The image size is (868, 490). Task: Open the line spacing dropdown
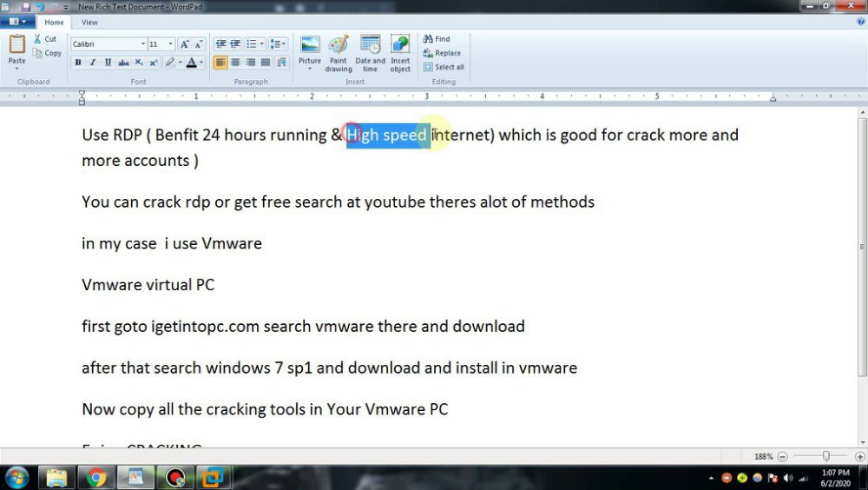(278, 43)
